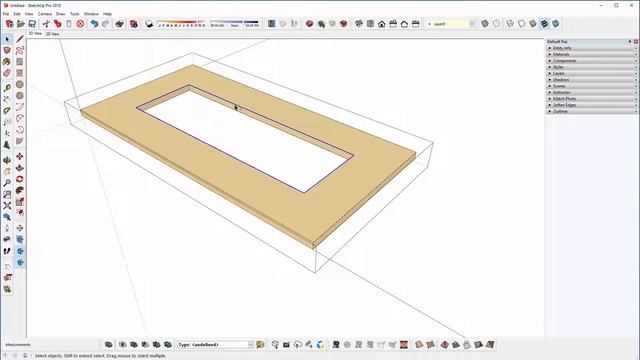Open the Edit menu
The height and width of the screenshot is (360, 640).
[x=17, y=14]
